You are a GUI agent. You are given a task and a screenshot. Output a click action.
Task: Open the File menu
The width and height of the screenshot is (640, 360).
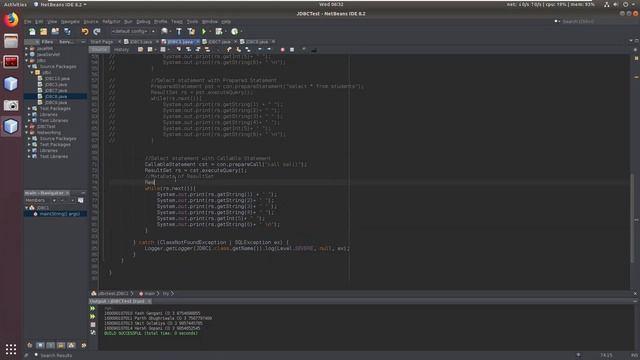pos(28,22)
